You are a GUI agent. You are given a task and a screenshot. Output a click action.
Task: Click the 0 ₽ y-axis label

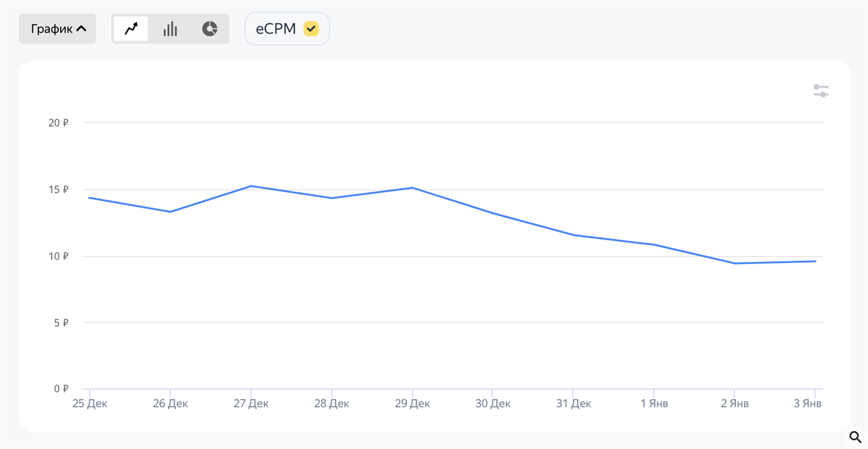tap(61, 388)
